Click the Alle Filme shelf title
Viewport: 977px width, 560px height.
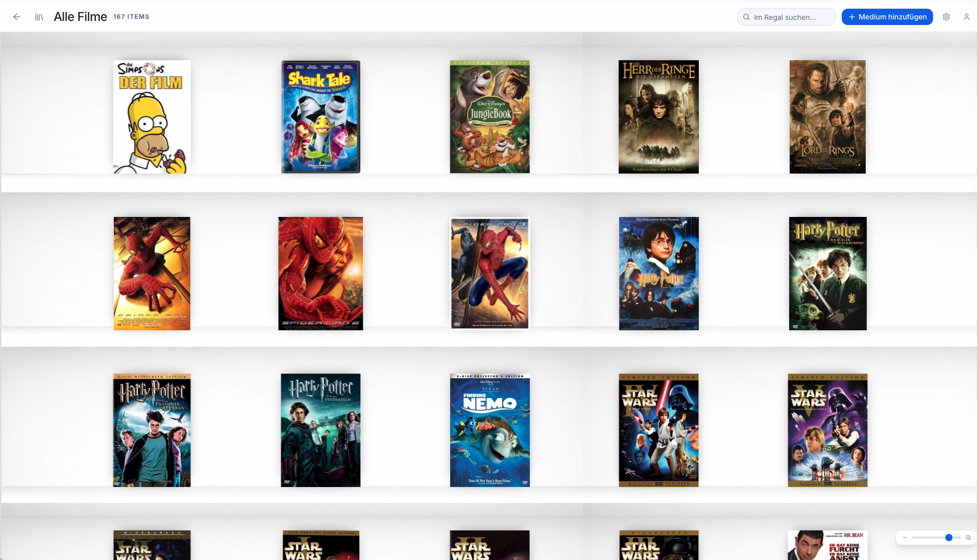[80, 17]
